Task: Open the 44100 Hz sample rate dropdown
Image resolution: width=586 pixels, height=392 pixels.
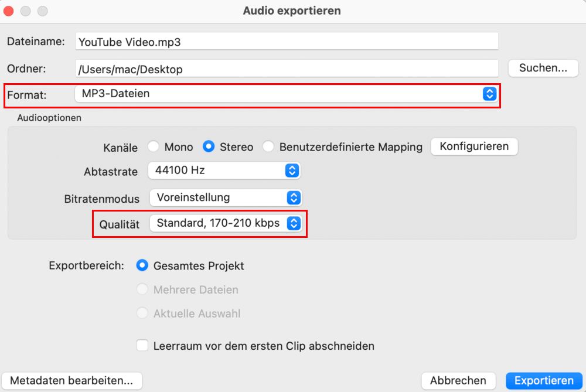Action: (217, 171)
